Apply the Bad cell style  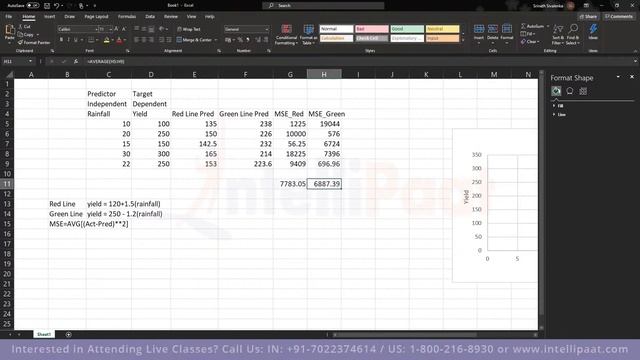pos(372,29)
